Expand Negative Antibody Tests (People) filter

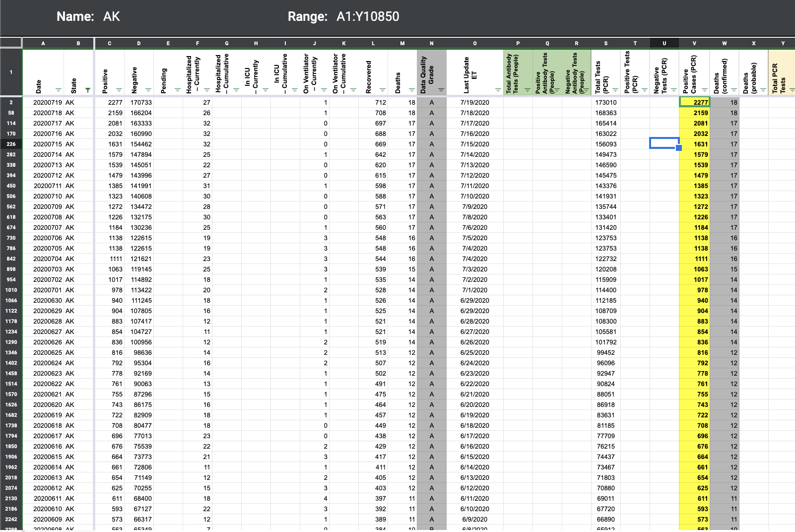(586, 90)
